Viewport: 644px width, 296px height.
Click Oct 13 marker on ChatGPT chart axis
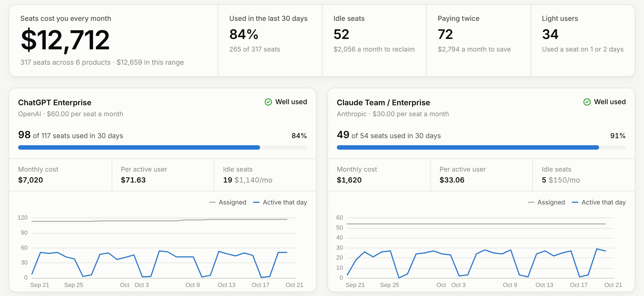click(x=226, y=285)
